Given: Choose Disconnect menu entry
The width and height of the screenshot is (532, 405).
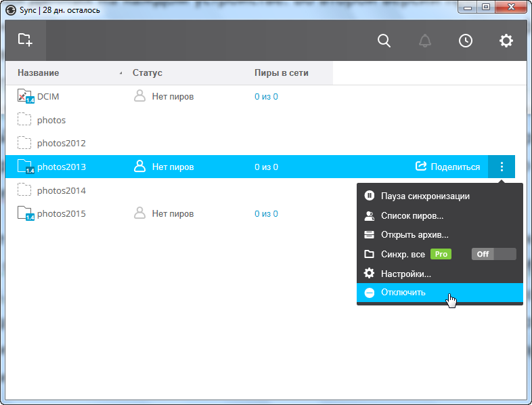Looking at the screenshot, I should tap(440, 293).
